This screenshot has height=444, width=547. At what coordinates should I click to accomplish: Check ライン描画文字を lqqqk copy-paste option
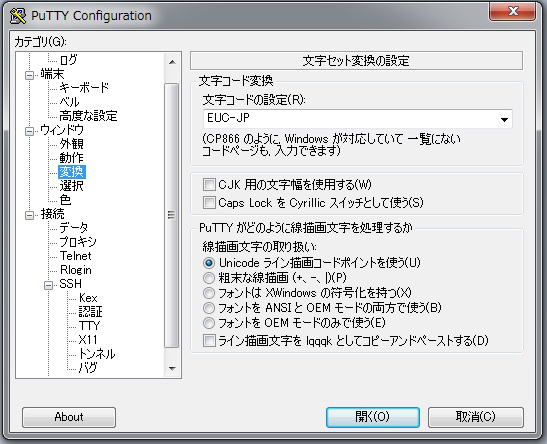209,340
